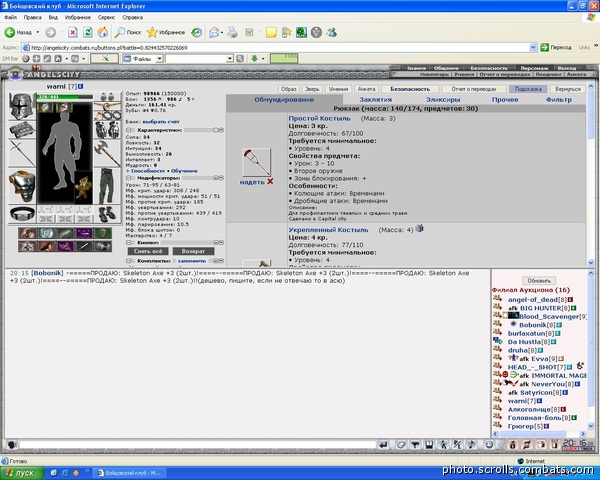Screen dimensions: 600x480
Task: Collapse the Комплекты section
Action: pos(129,261)
